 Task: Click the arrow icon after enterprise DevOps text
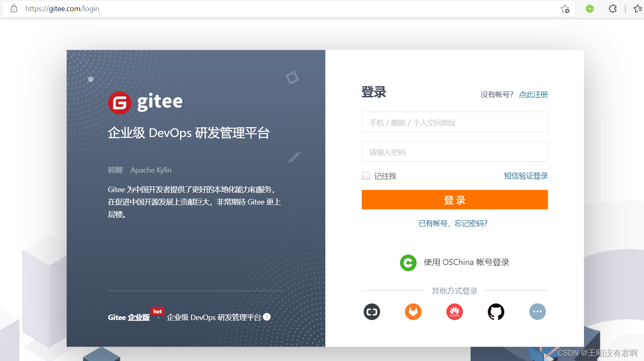267,317
